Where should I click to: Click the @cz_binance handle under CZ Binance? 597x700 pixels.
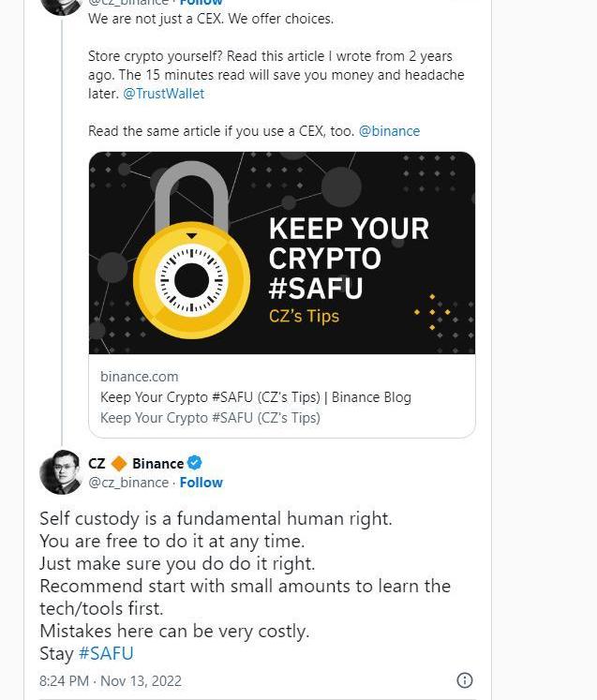tap(128, 483)
